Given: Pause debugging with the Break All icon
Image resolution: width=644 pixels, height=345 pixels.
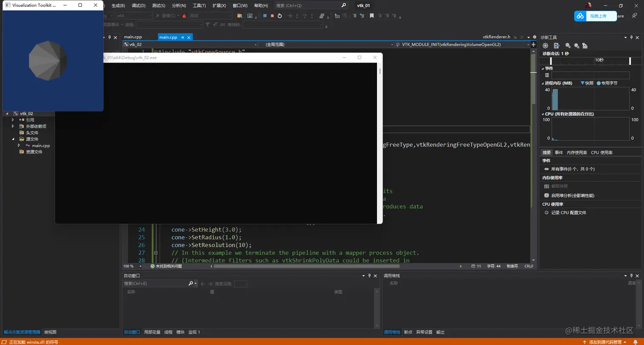Looking at the screenshot, I should (x=265, y=16).
